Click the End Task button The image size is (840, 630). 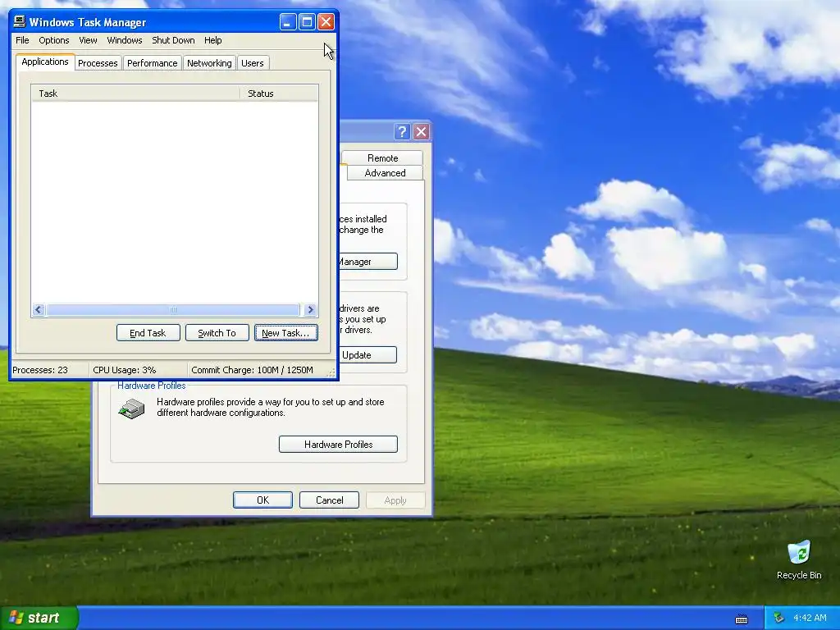[x=148, y=333]
